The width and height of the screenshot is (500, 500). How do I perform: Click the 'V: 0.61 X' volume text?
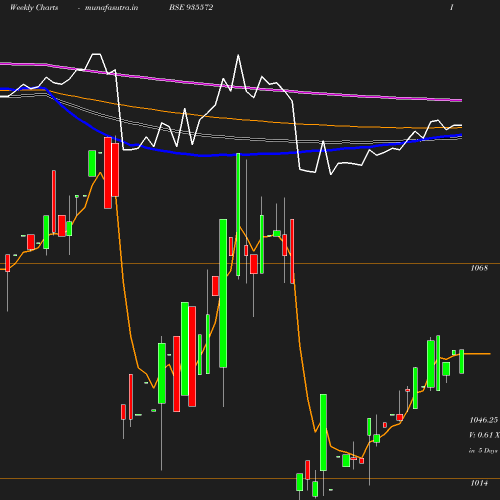(484, 435)
